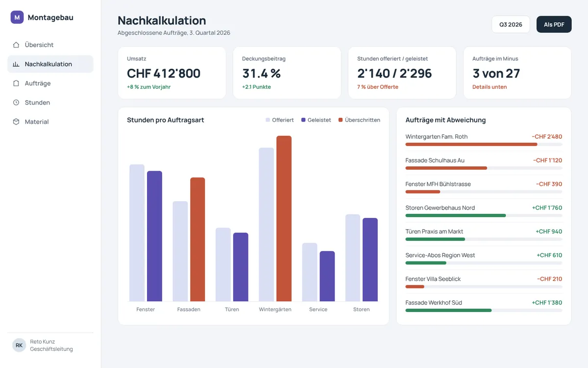Open the Stunden section
Screen dimensions: 588x368
[50, 103]
